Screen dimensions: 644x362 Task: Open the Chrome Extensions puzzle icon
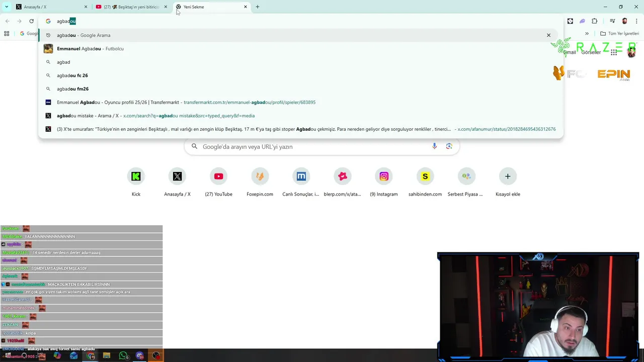pos(594,21)
